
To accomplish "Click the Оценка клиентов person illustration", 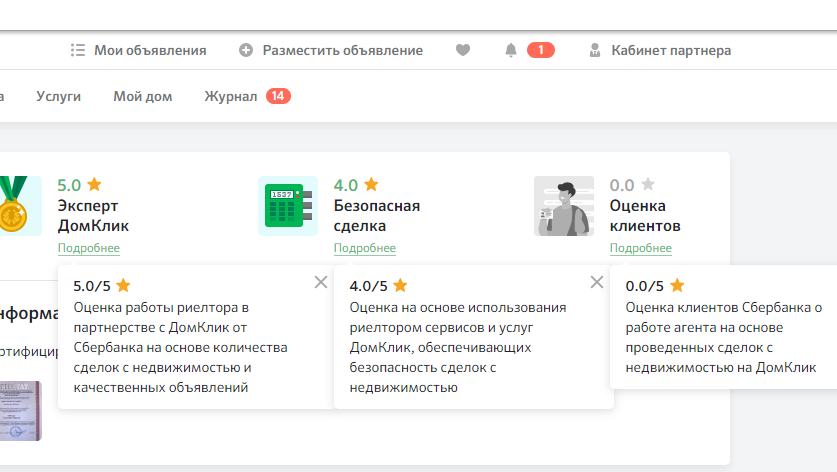I will pos(564,206).
